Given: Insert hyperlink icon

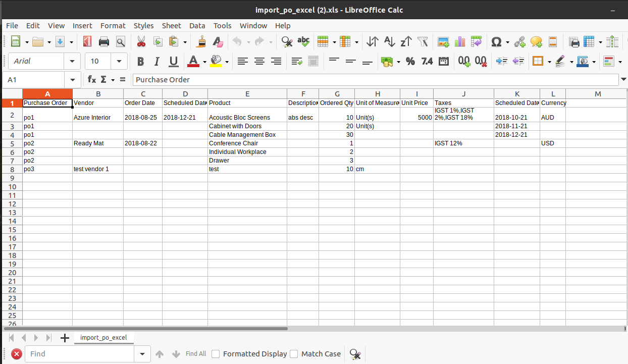Looking at the screenshot, I should pos(519,41).
